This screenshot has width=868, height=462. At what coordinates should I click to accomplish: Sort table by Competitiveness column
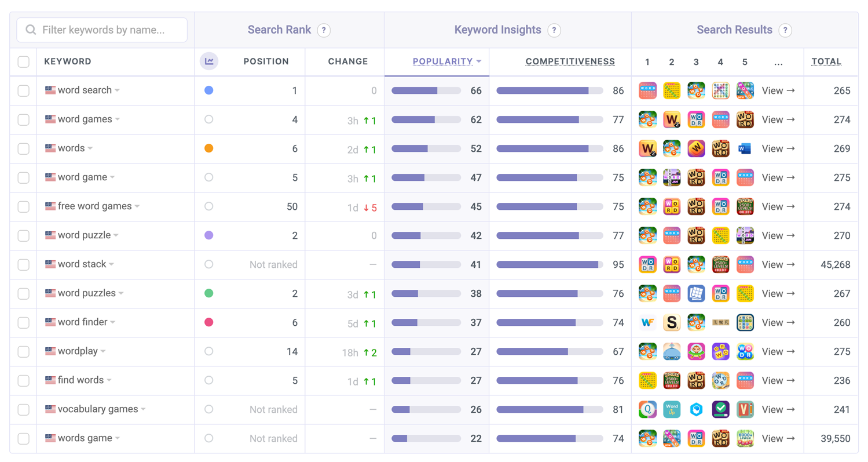coord(570,61)
